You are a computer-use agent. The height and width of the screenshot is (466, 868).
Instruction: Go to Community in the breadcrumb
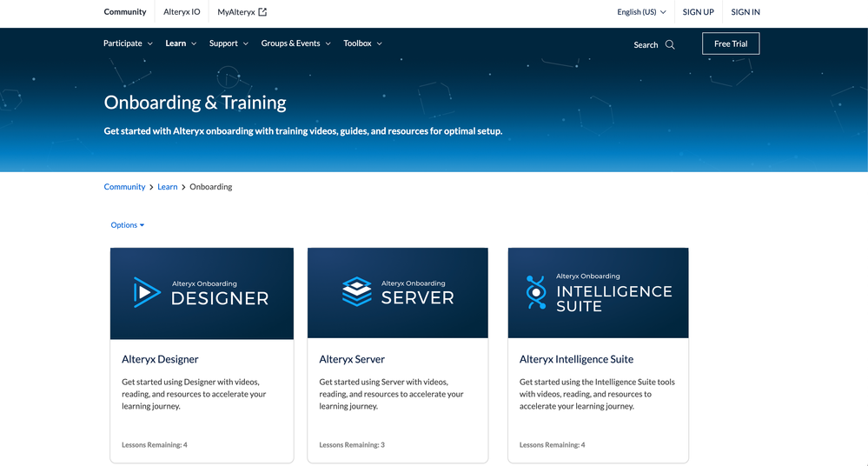point(124,187)
